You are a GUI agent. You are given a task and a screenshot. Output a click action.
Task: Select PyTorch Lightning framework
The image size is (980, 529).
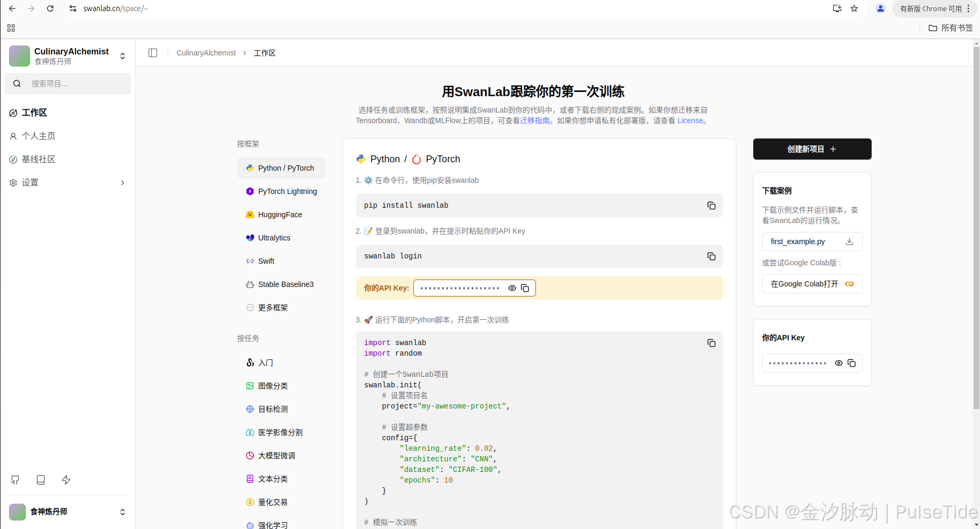click(x=281, y=191)
